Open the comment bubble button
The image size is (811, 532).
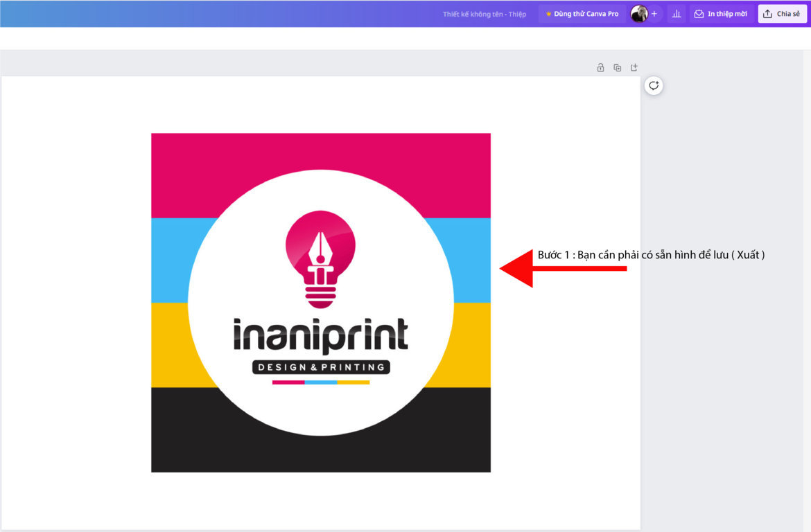pyautogui.click(x=654, y=86)
